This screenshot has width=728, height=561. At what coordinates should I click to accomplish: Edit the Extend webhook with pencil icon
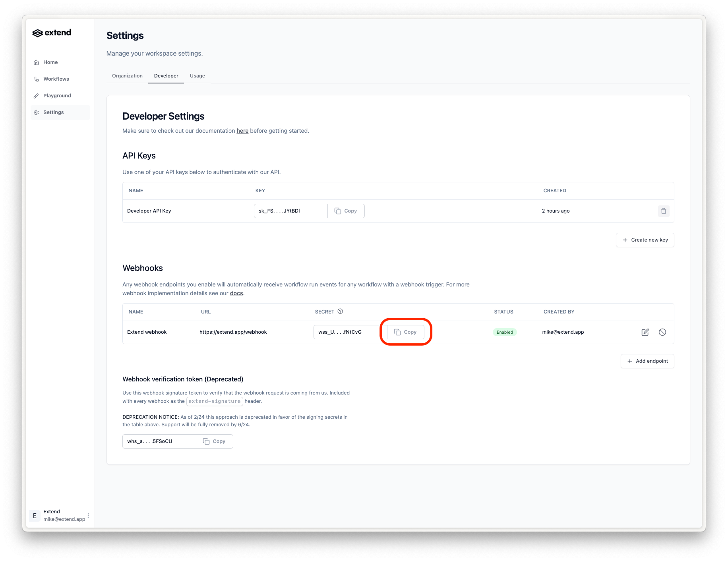coord(645,332)
